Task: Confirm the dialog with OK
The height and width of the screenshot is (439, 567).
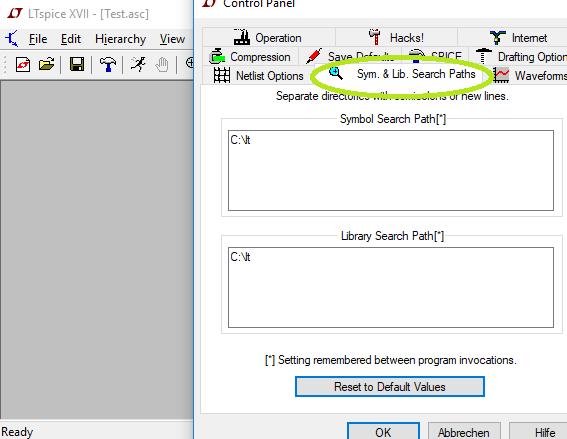Action: (x=383, y=432)
